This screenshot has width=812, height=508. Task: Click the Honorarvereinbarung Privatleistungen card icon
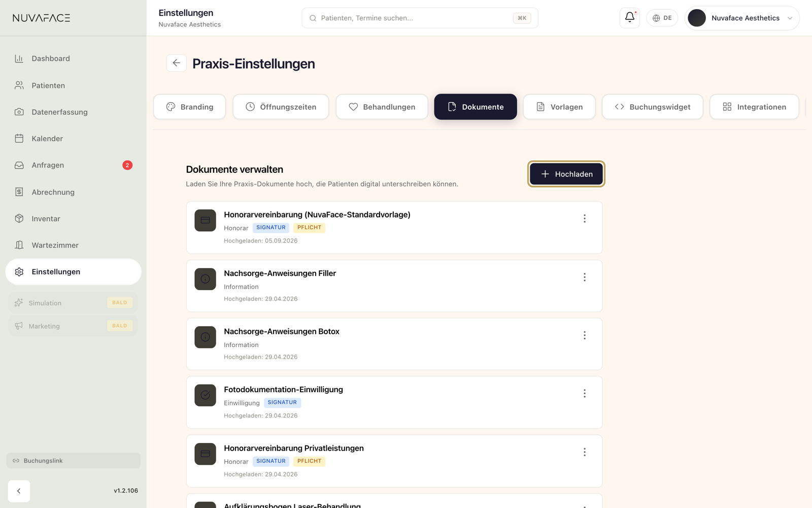(x=205, y=454)
